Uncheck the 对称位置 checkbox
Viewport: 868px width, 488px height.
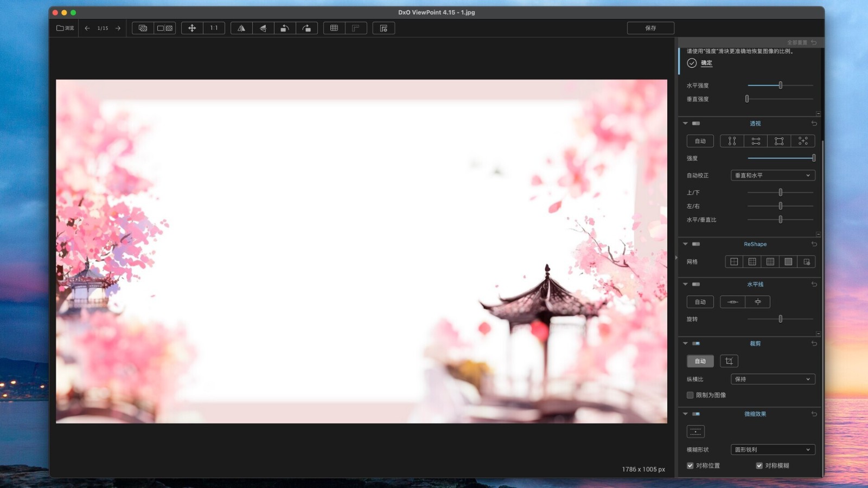(690, 466)
